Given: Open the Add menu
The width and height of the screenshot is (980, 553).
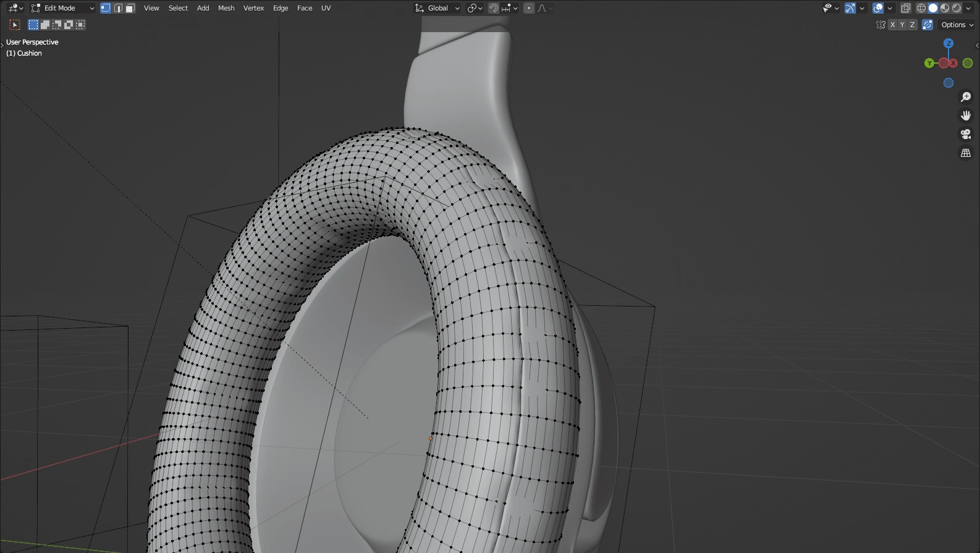Looking at the screenshot, I should (203, 8).
